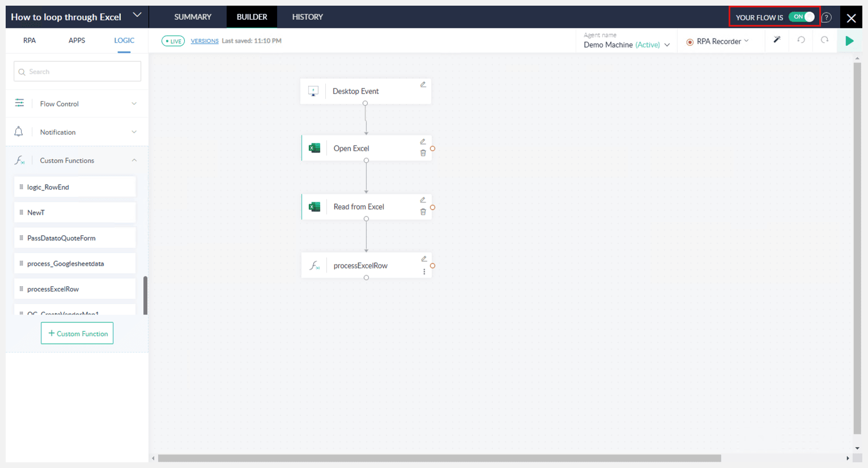Select the logic_RowEnd custom function

click(x=75, y=187)
